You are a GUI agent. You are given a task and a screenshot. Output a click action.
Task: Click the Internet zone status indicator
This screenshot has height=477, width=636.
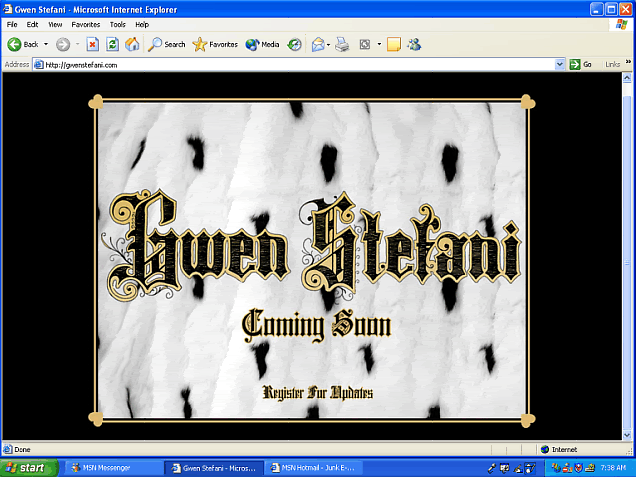559,449
